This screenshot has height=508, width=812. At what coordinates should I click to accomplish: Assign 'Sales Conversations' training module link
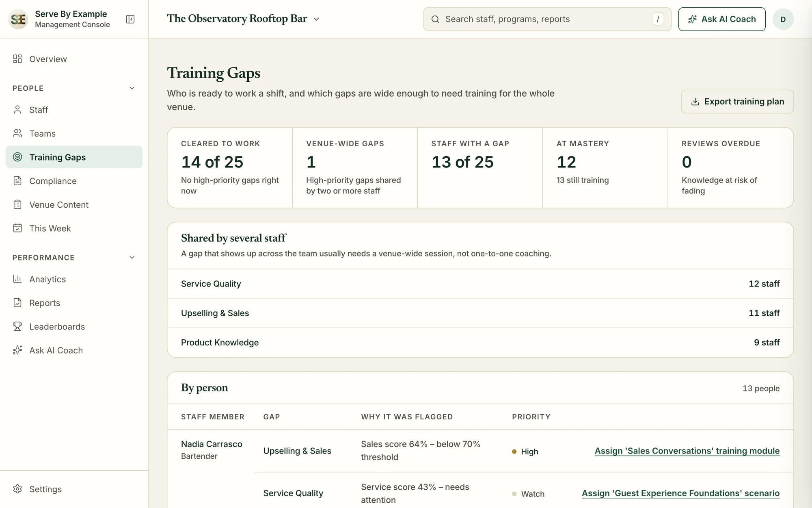point(687,451)
